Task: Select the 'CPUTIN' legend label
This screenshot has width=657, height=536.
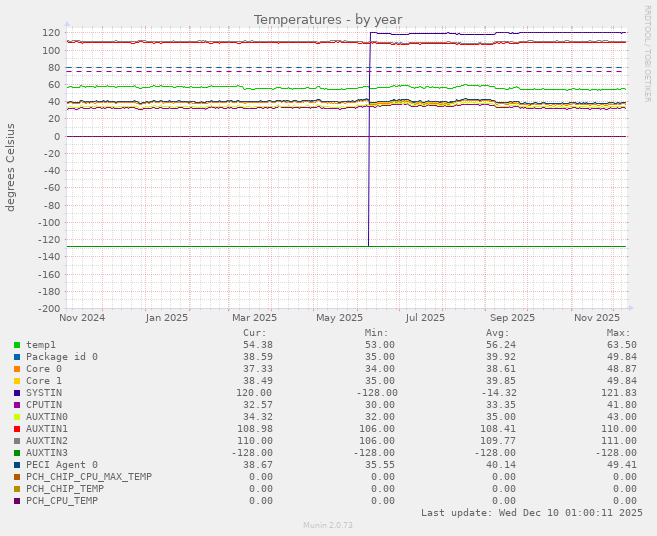Action: click(x=44, y=405)
